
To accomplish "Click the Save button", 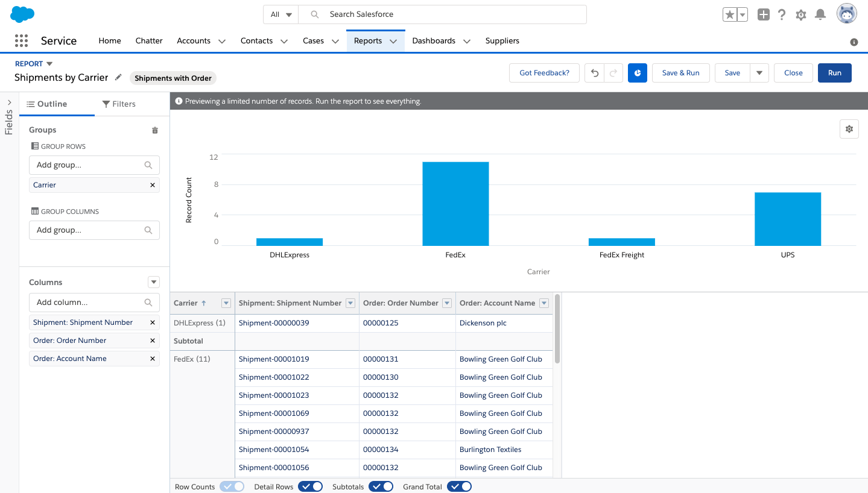I will click(x=732, y=73).
